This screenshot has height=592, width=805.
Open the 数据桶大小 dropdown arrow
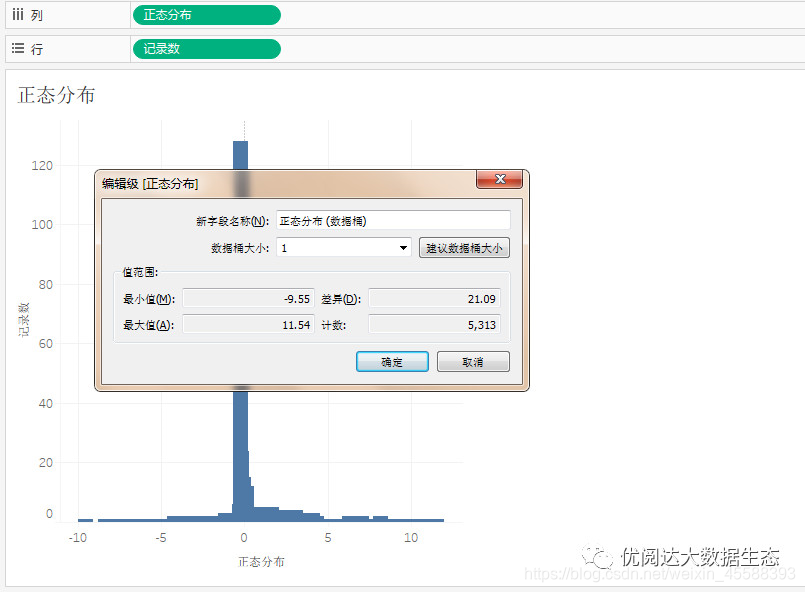tap(404, 248)
